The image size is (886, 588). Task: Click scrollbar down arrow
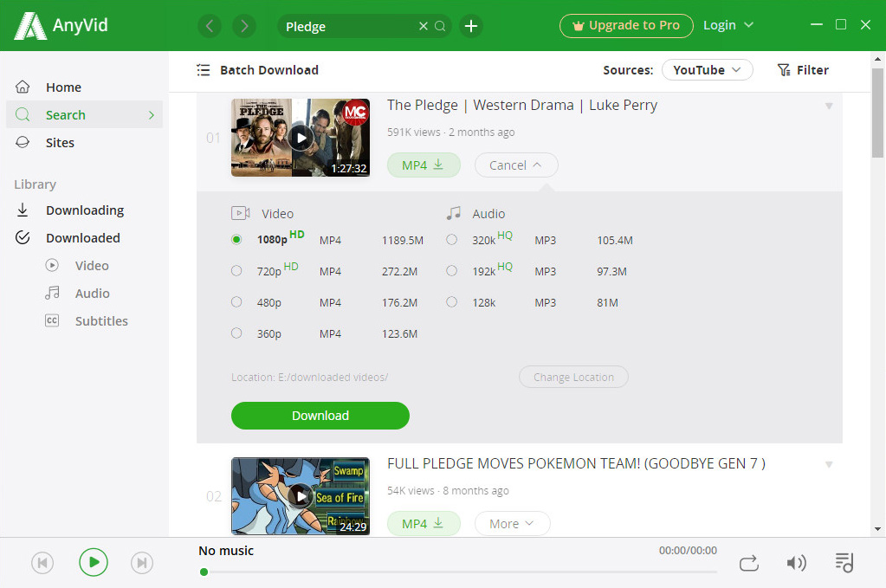(x=877, y=529)
